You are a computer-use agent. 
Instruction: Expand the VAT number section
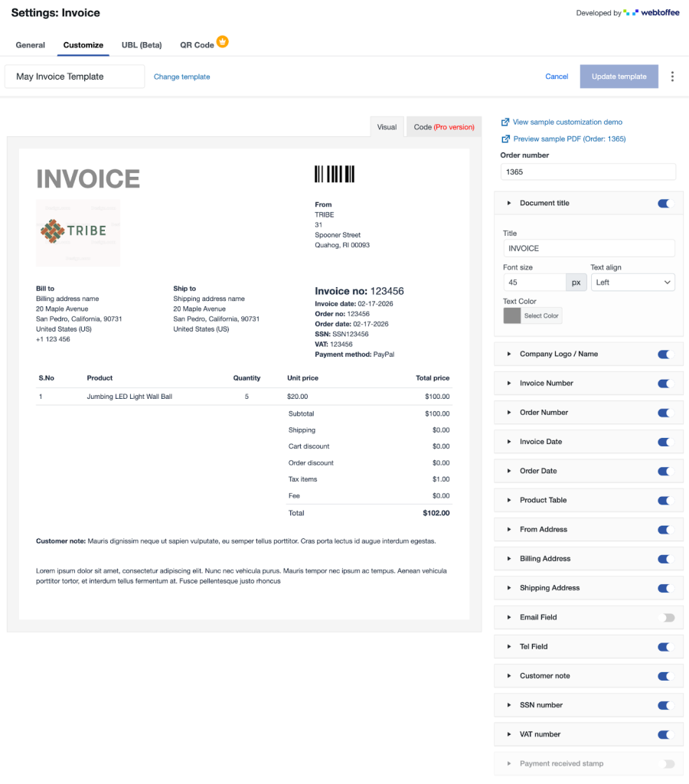click(x=510, y=733)
